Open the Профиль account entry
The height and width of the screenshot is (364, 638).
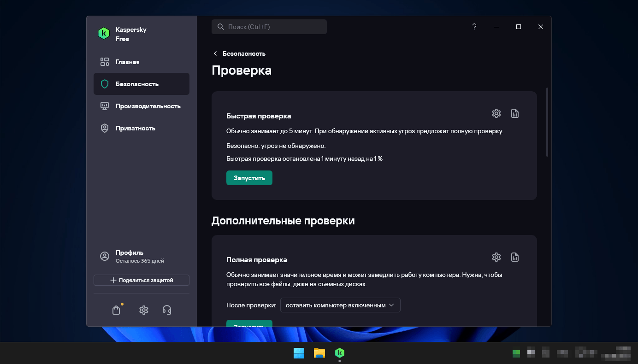[x=142, y=256]
